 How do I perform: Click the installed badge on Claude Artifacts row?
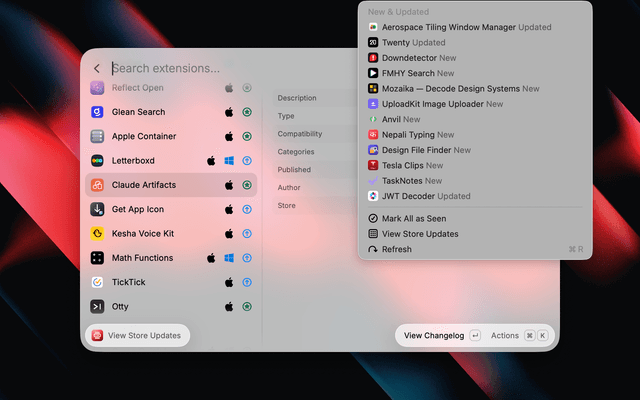click(x=247, y=185)
